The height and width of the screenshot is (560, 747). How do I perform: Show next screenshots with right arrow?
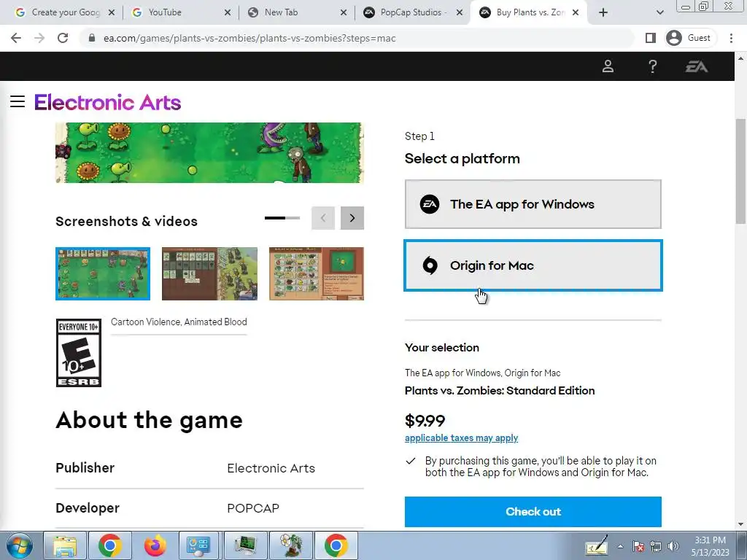pos(352,218)
